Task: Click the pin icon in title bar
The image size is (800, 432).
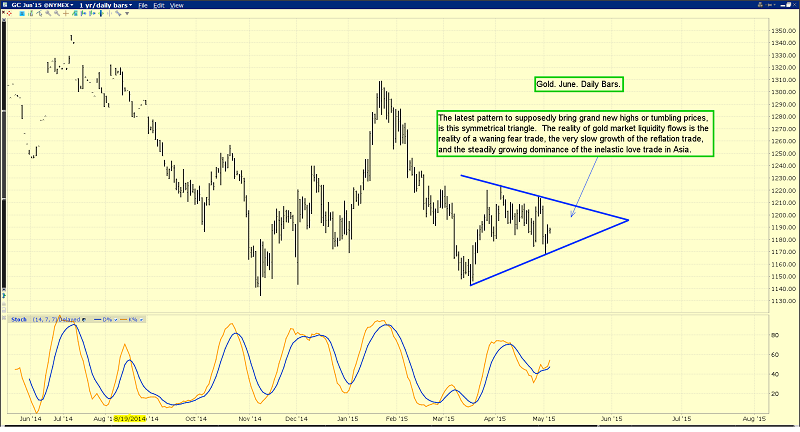Action: click(x=770, y=5)
